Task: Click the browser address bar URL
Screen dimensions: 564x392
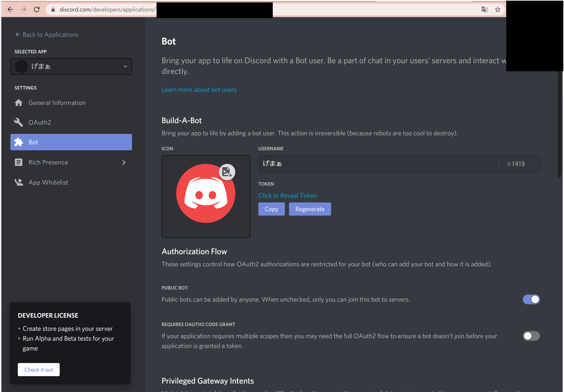Action: click(107, 9)
